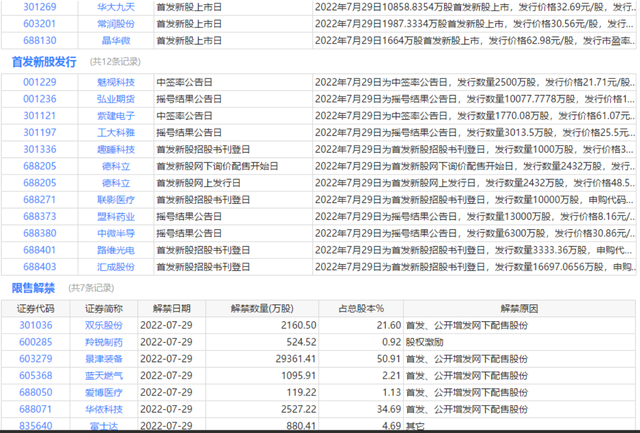Click the 限售解禁 section heading
The width and height of the screenshot is (640, 433).
pos(33,288)
